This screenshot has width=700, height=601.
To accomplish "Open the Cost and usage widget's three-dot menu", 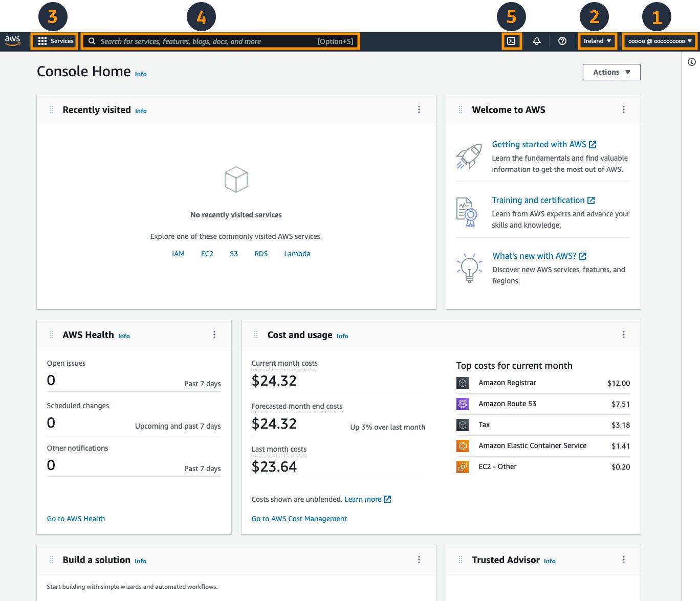I will [623, 334].
